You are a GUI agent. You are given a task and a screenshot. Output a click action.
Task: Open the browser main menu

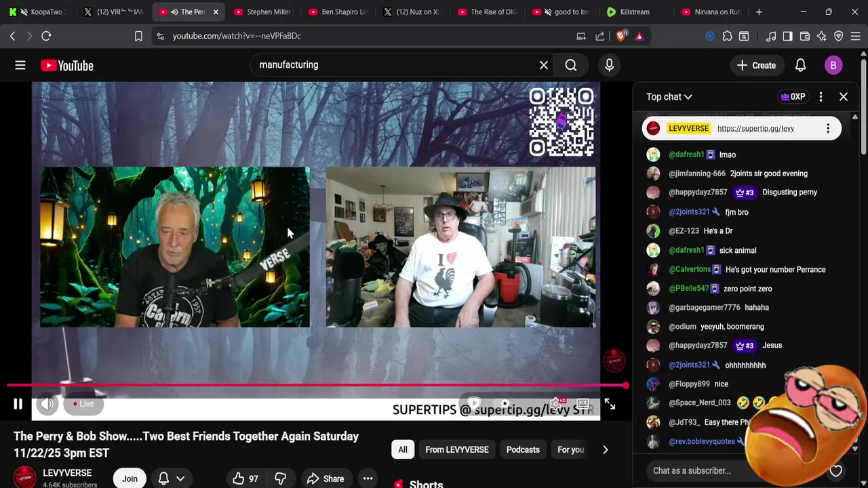pos(855,36)
